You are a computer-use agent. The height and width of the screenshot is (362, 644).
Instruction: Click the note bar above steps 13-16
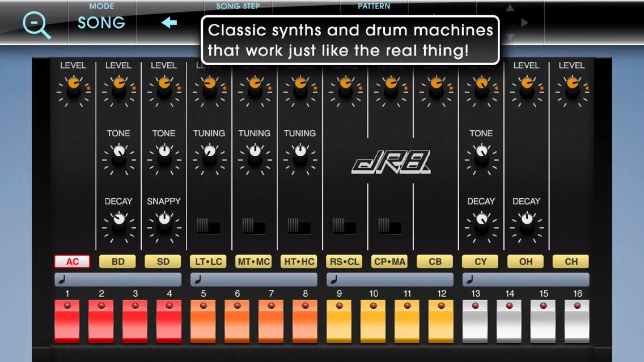coord(526,280)
